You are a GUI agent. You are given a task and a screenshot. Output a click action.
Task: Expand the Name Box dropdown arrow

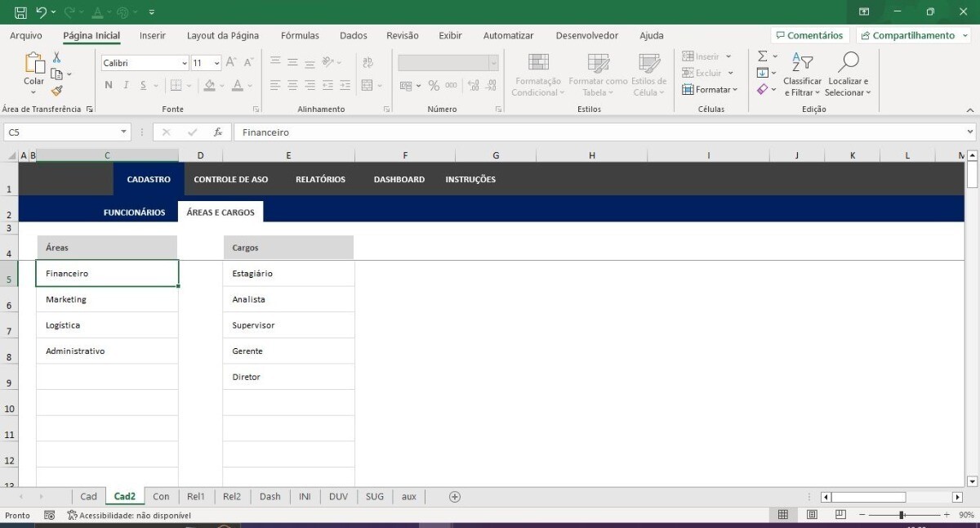(x=123, y=132)
